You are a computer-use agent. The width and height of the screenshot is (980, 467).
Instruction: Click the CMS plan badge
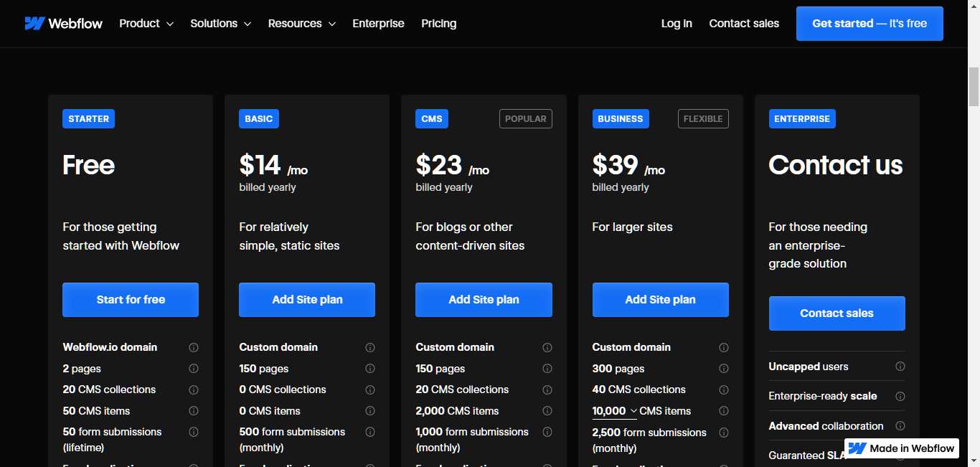[432, 119]
